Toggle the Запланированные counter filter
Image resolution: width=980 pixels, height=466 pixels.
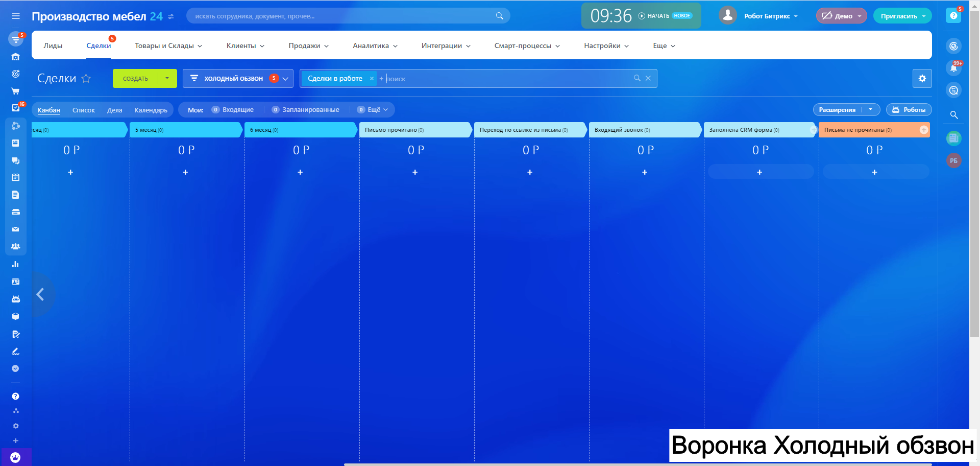(305, 110)
